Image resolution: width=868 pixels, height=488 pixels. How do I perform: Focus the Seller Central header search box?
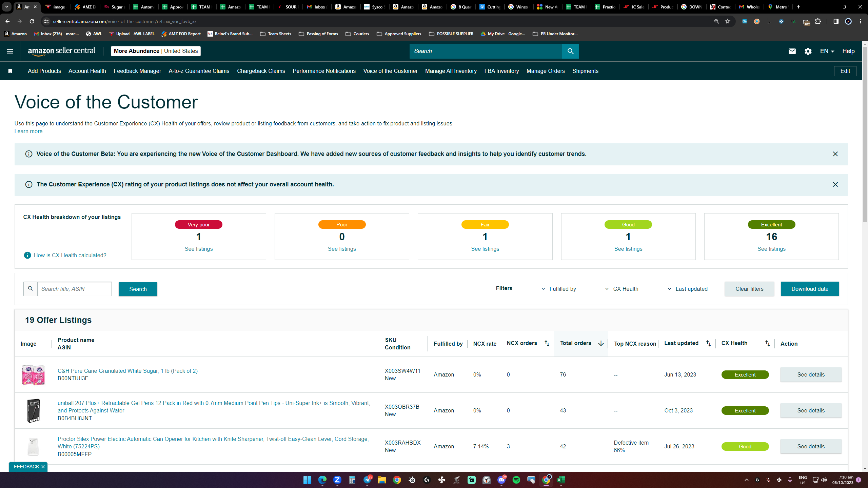tap(486, 51)
